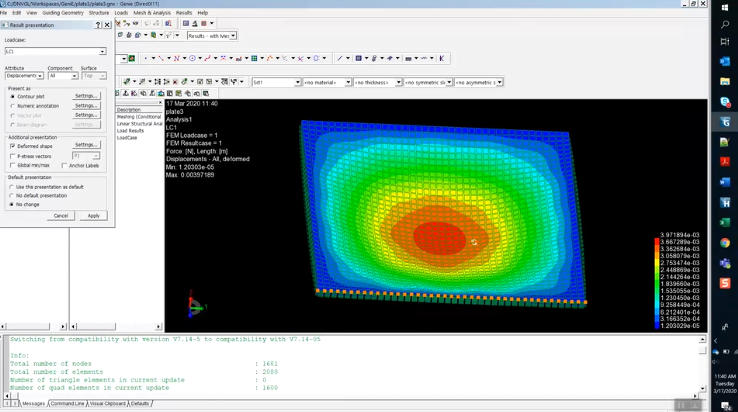This screenshot has width=738, height=412.
Task: Open the Results menu
Action: (x=184, y=13)
